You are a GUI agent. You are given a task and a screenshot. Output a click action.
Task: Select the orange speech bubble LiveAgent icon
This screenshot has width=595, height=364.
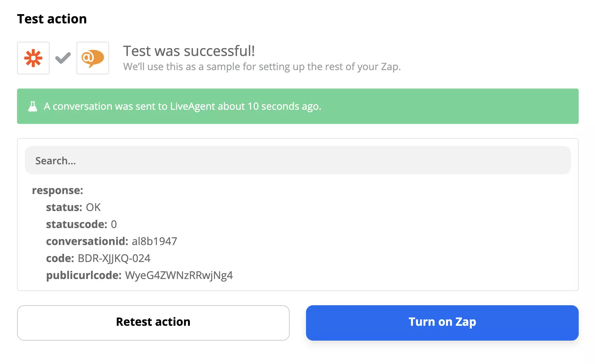pos(92,58)
